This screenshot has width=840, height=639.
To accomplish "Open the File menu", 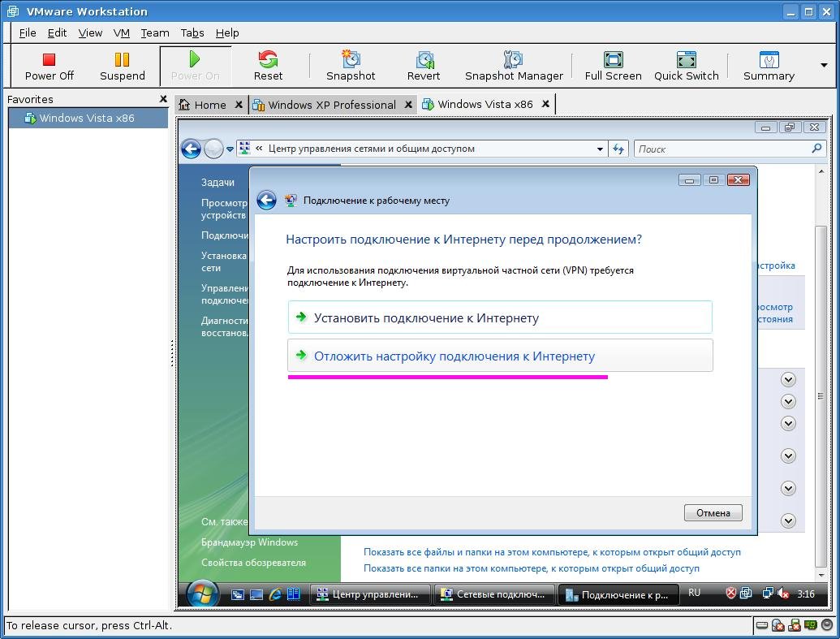I will [28, 32].
